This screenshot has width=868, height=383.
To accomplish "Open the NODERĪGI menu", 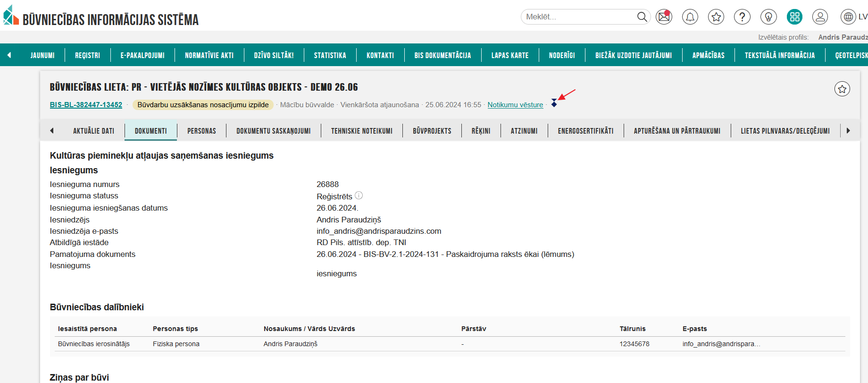I will (x=562, y=55).
